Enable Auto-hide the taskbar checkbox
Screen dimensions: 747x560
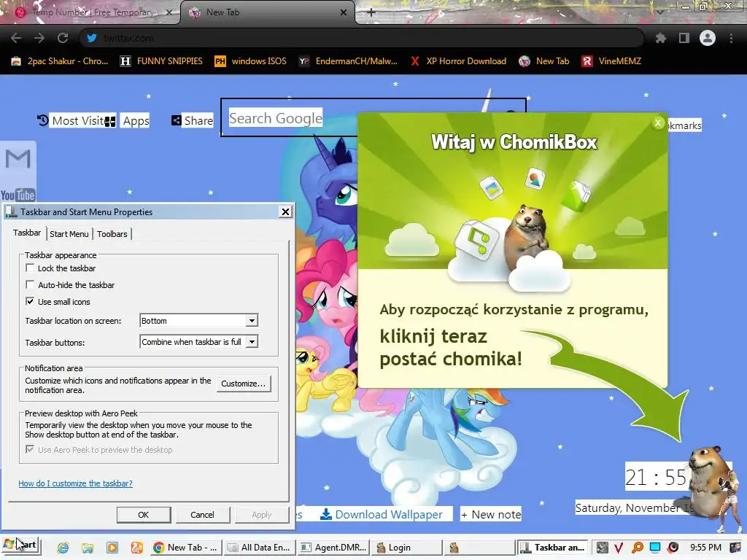(x=30, y=284)
